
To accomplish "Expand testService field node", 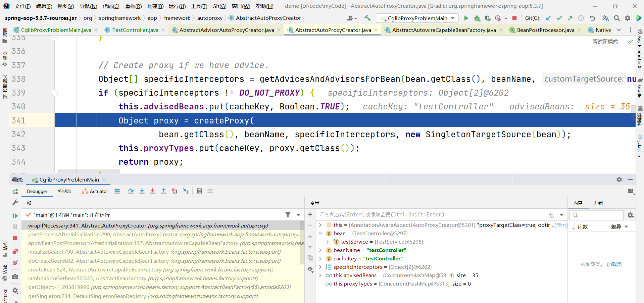I will point(328,242).
